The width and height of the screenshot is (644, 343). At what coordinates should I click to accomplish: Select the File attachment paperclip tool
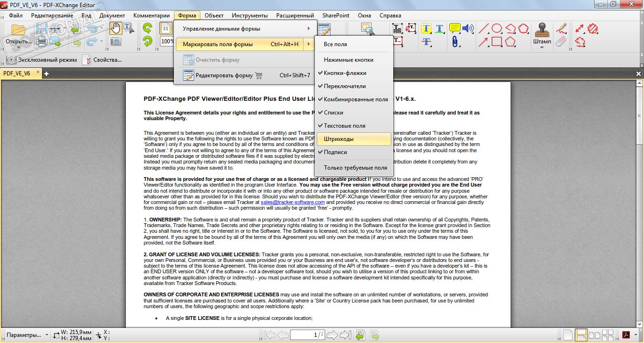(454, 41)
